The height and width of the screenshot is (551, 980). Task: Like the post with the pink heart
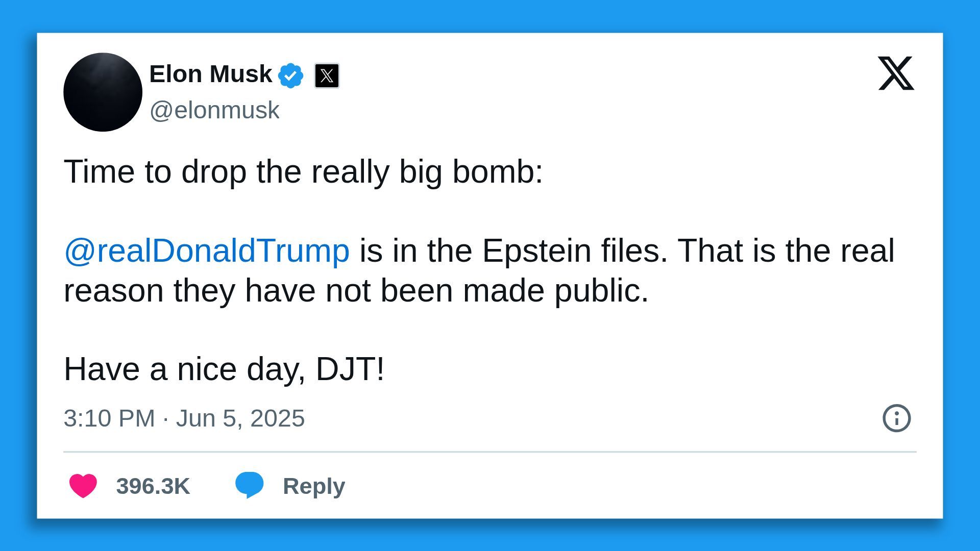[83, 486]
